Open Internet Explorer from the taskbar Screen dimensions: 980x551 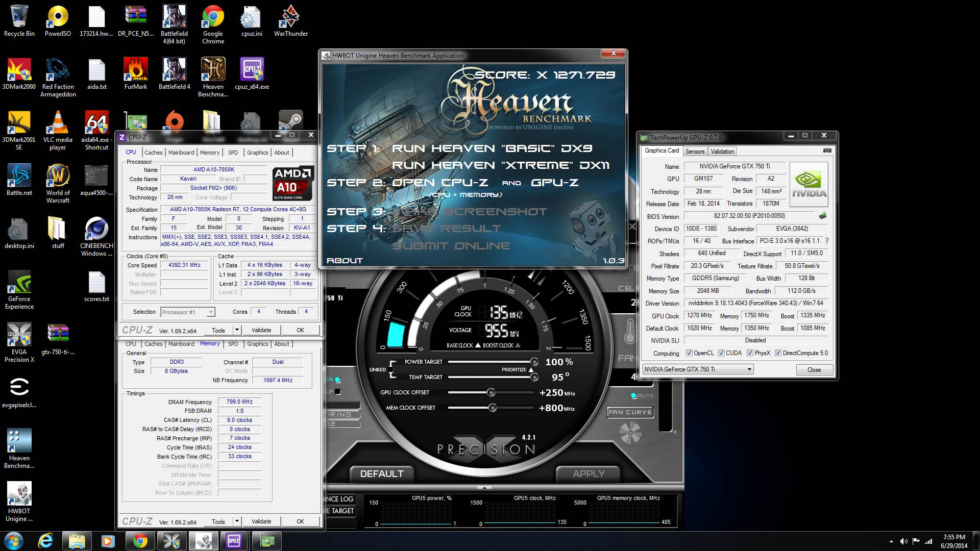click(45, 541)
